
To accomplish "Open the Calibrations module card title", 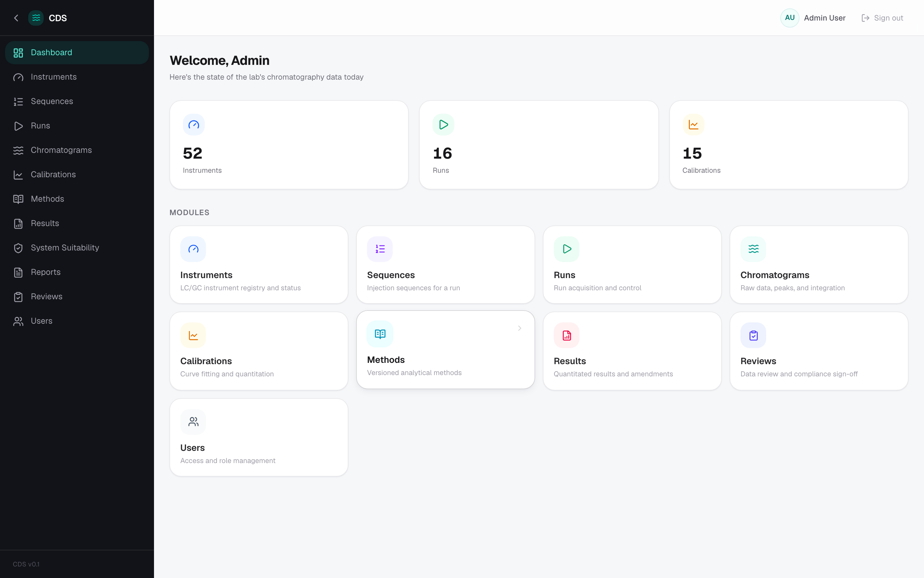I will (x=206, y=361).
